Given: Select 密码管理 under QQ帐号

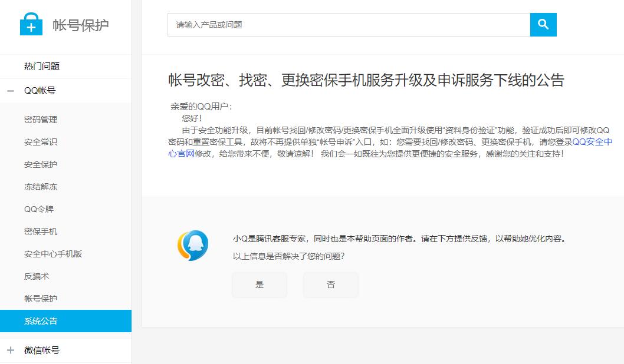Looking at the screenshot, I should pos(40,119).
